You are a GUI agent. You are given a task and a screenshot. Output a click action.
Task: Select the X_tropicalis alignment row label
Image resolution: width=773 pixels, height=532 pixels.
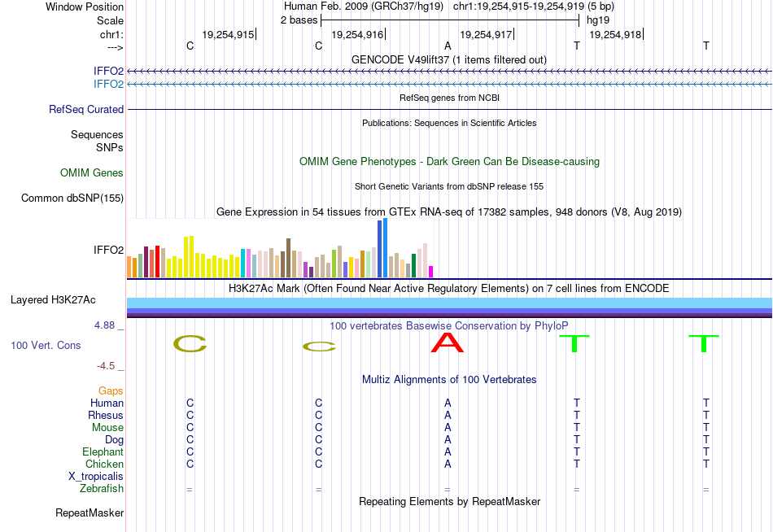click(x=96, y=477)
